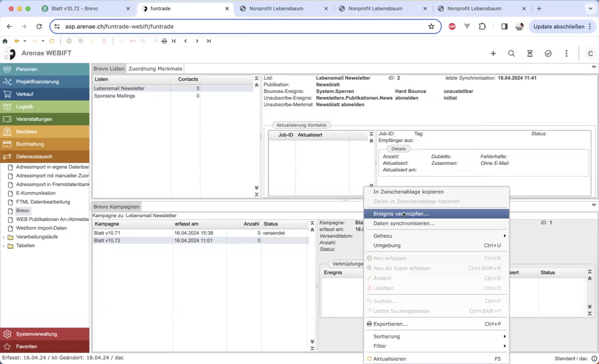Click the checkmark circle icon in the header
This screenshot has height=364, width=599.
point(548,54)
